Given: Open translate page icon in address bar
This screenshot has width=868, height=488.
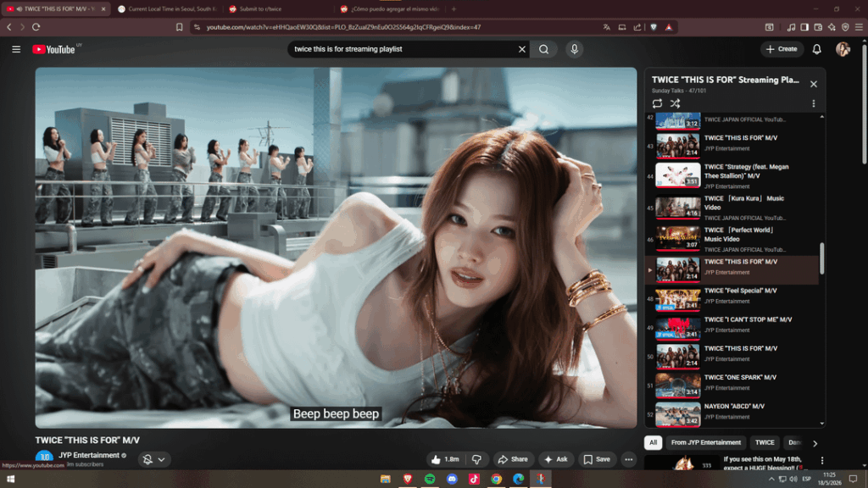Looking at the screenshot, I should (x=607, y=27).
